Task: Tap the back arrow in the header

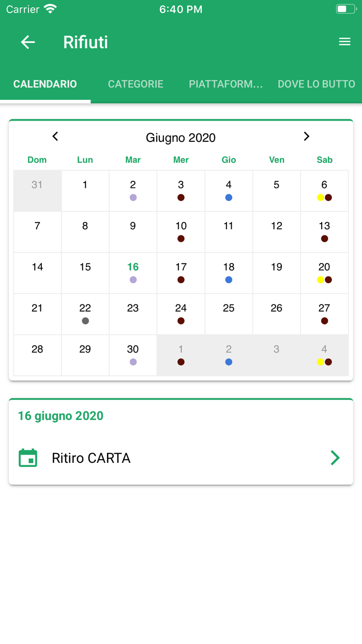Action: click(27, 42)
